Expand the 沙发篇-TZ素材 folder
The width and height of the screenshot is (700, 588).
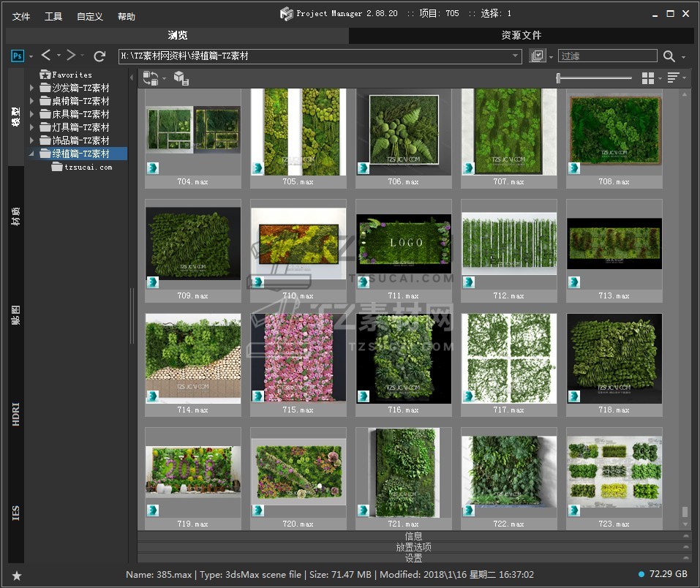[32, 88]
